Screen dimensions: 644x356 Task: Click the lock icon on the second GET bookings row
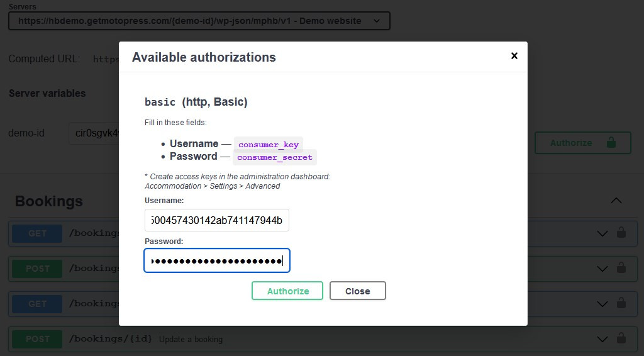point(621,303)
